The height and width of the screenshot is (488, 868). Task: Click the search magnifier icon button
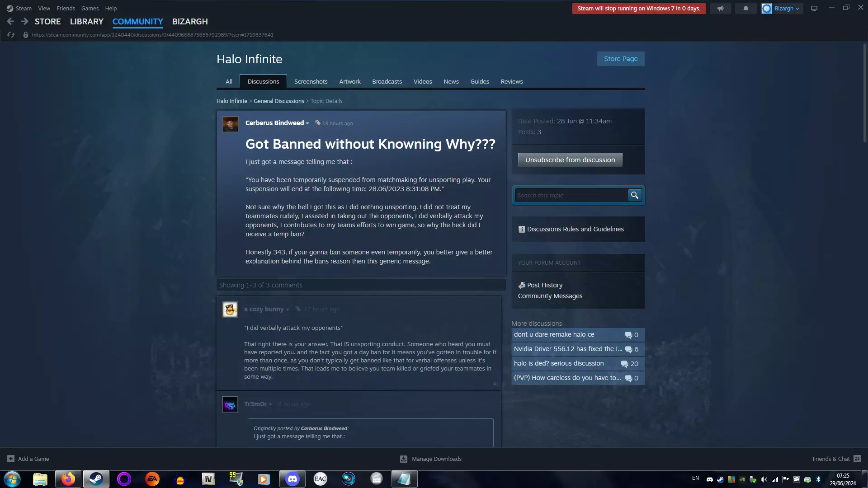pos(635,195)
